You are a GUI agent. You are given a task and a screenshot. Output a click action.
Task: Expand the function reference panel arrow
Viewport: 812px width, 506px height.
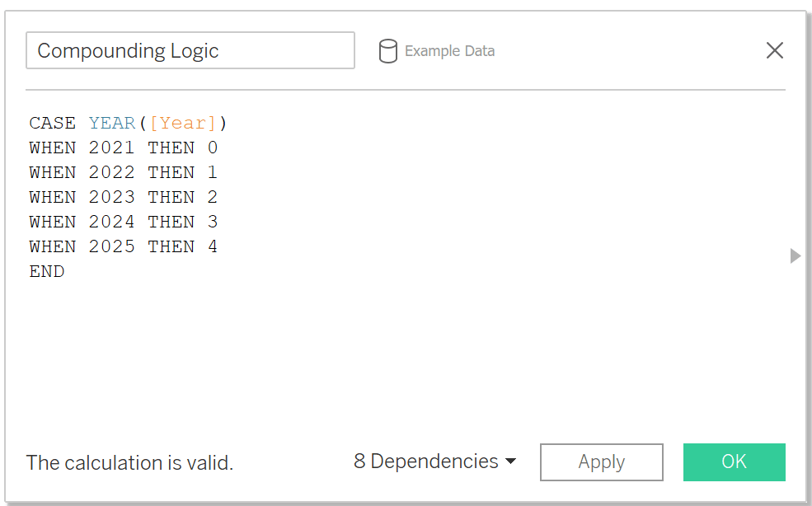(x=796, y=255)
